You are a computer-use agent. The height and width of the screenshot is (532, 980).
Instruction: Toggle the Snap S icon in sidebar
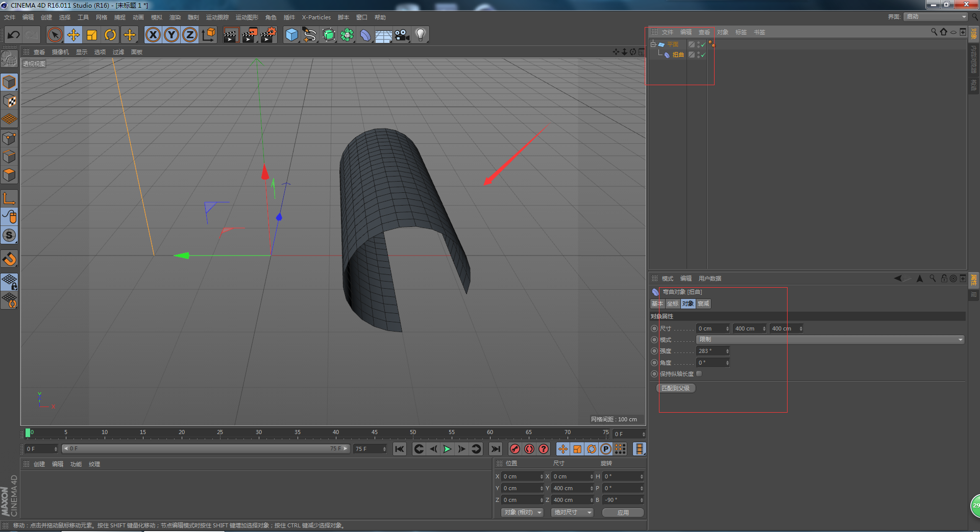(9, 235)
